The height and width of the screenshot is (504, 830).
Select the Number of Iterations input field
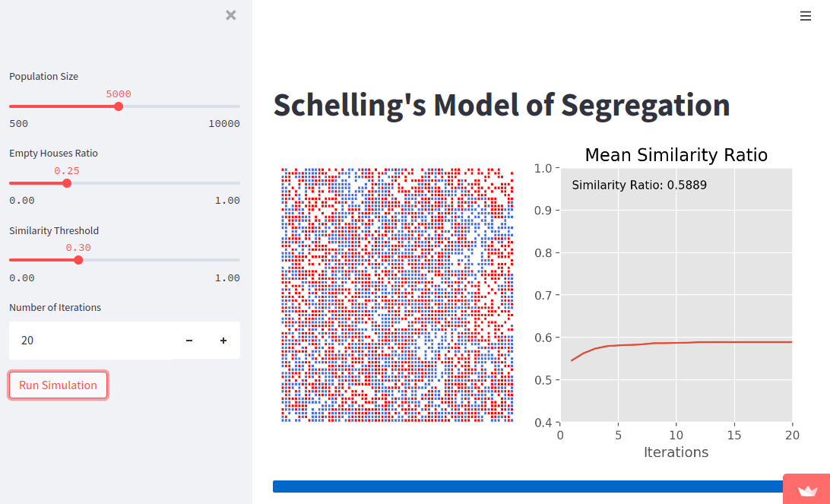pos(91,341)
